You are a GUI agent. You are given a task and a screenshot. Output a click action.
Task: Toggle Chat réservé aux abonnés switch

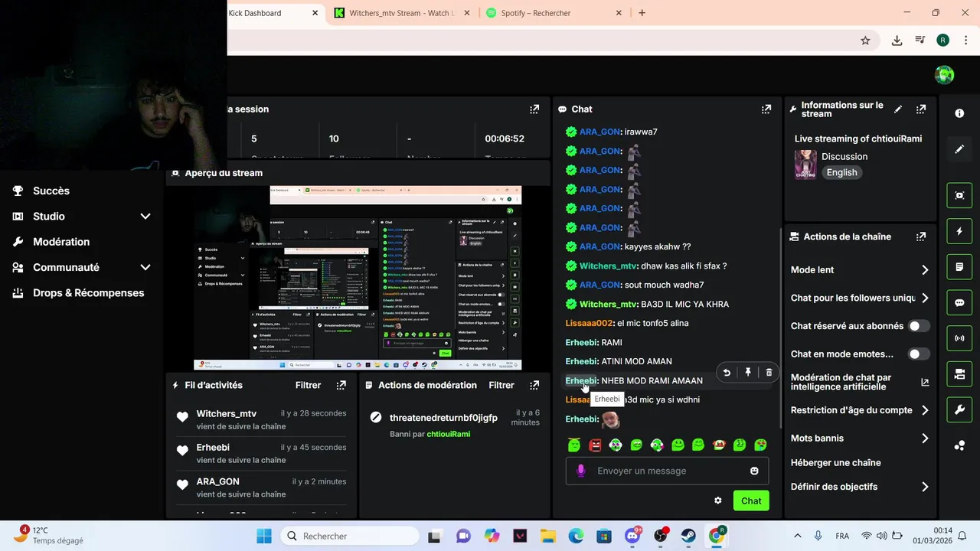pos(919,326)
